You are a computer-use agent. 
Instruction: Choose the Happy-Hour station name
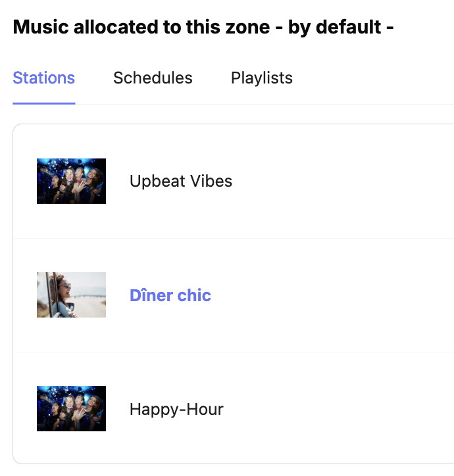pos(176,409)
